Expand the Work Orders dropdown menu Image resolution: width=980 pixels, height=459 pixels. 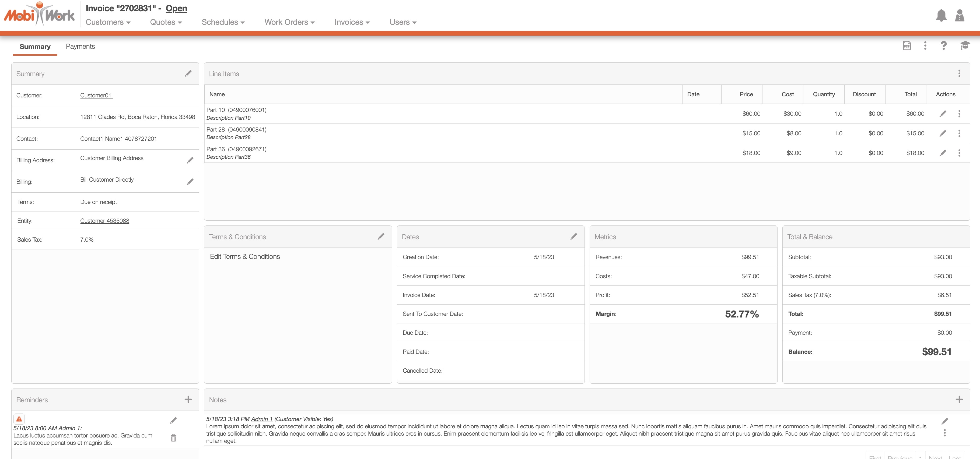coord(289,22)
